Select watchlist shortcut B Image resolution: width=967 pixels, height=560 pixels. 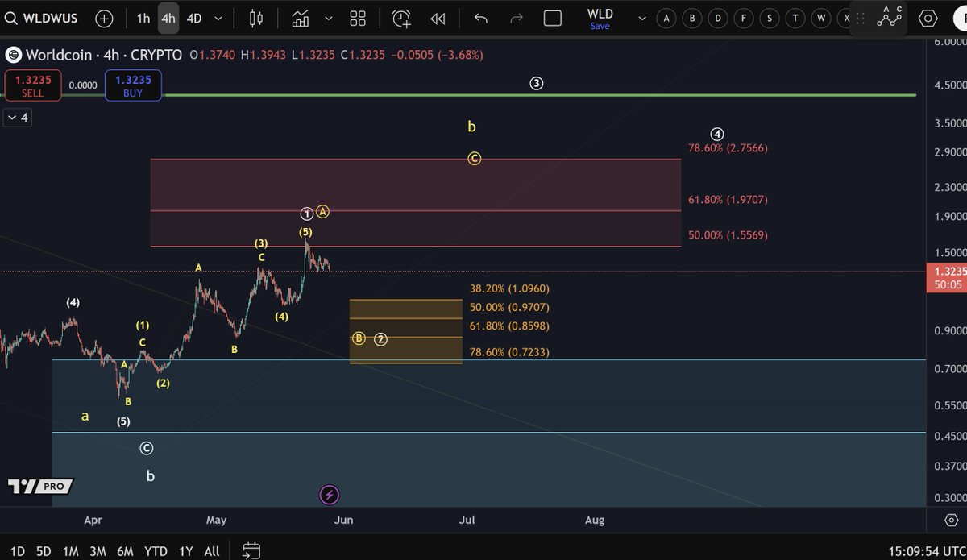coord(692,18)
